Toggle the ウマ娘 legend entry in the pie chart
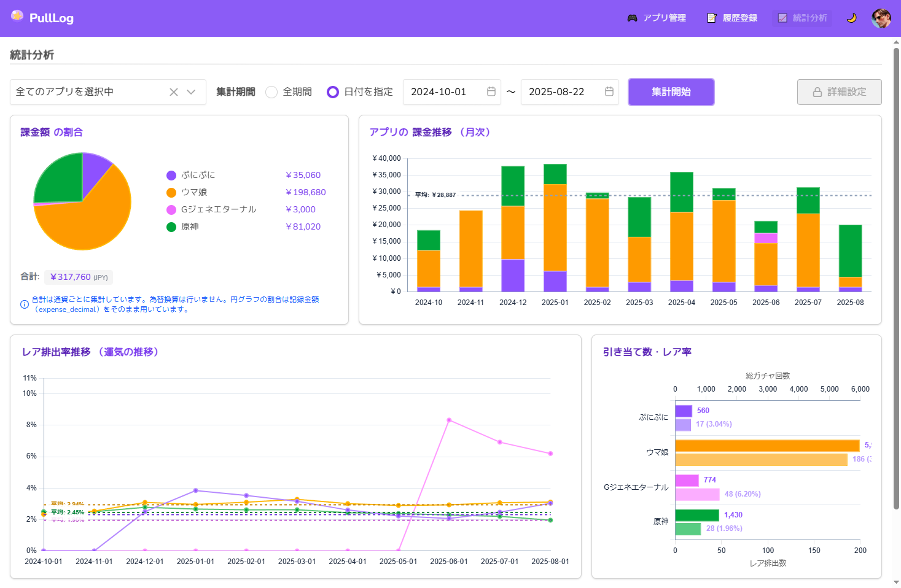Viewport: 901px width, 588px height. pos(194,192)
